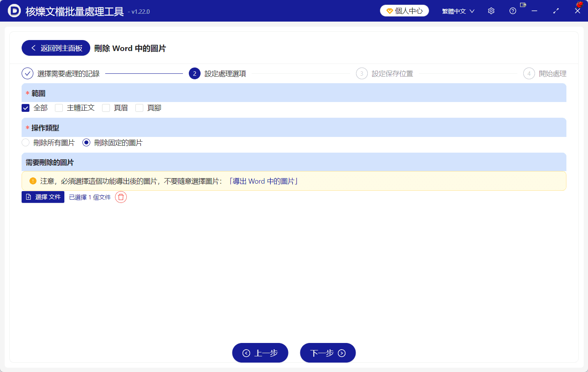Uncheck the 全部 checkbox
This screenshot has width=588, height=372.
pos(25,108)
